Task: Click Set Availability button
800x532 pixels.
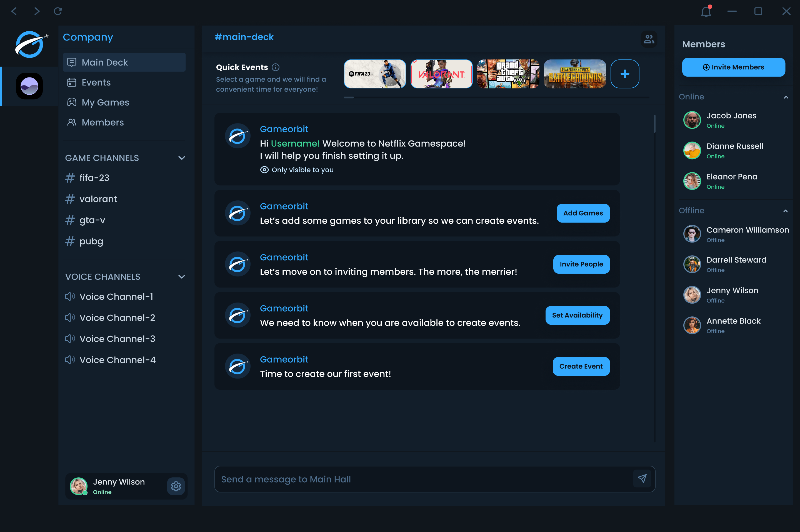Action: (577, 315)
